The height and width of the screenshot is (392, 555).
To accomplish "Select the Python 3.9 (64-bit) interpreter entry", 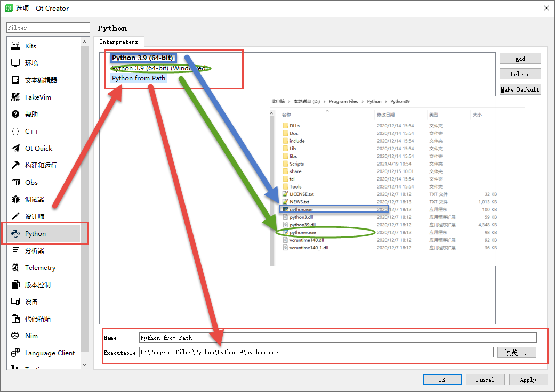I will 143,58.
